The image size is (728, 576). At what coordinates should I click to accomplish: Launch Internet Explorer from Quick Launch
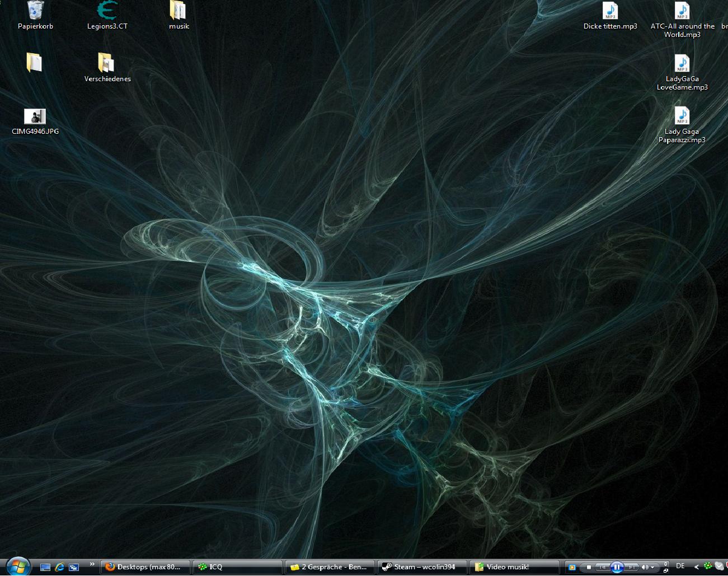point(59,567)
